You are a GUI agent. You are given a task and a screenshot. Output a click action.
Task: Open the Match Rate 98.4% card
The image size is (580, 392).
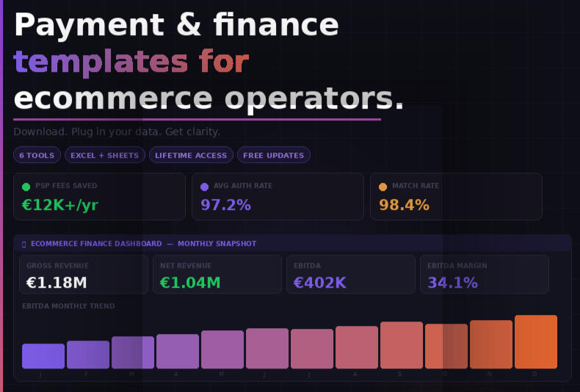[x=456, y=196]
